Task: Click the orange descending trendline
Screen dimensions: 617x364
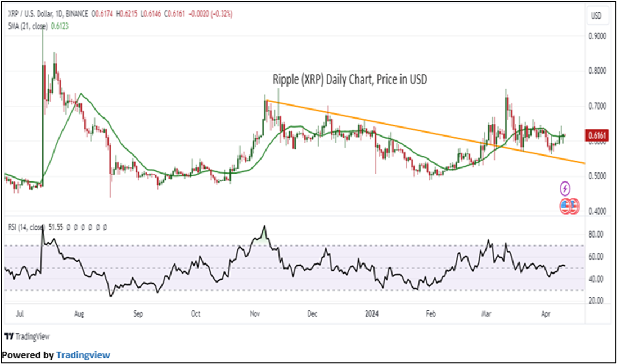Action: coord(425,132)
